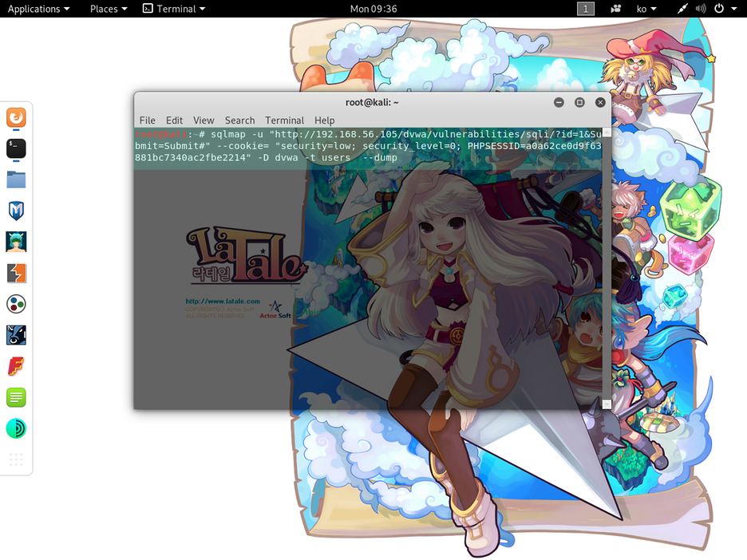Open the Maltego dock icon
Image resolution: width=747 pixels, height=560 pixels.
16,304
